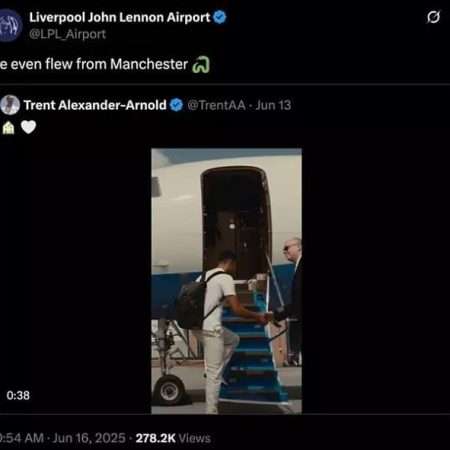Click the Grok icon at top right

(433, 17)
